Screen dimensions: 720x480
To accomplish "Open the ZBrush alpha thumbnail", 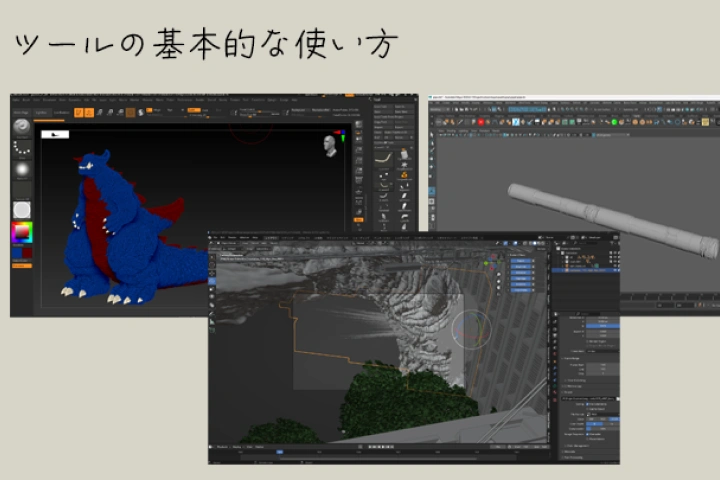I will click(x=22, y=169).
